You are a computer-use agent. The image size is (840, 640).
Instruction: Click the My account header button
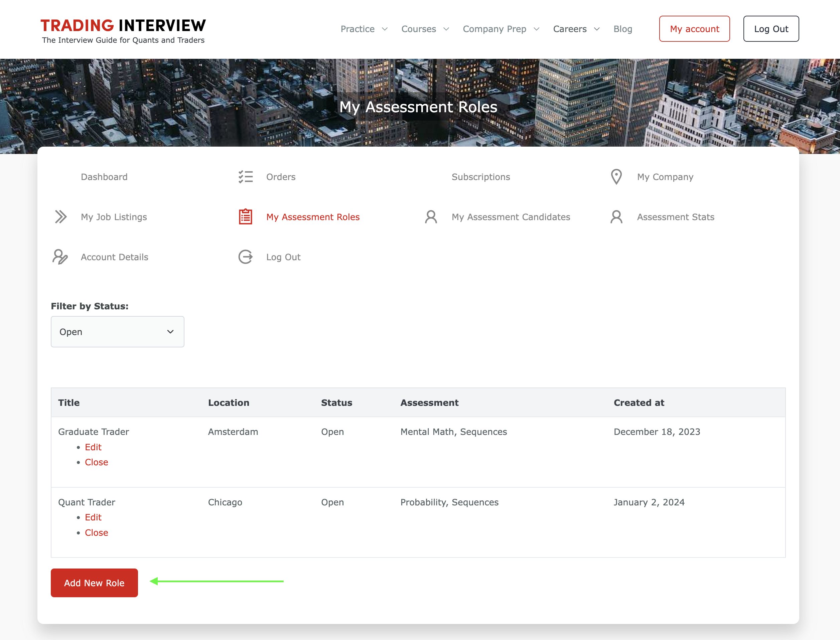694,29
